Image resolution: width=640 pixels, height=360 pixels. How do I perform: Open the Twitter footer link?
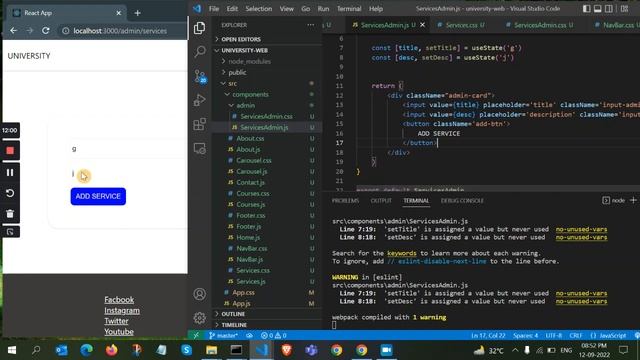116,321
